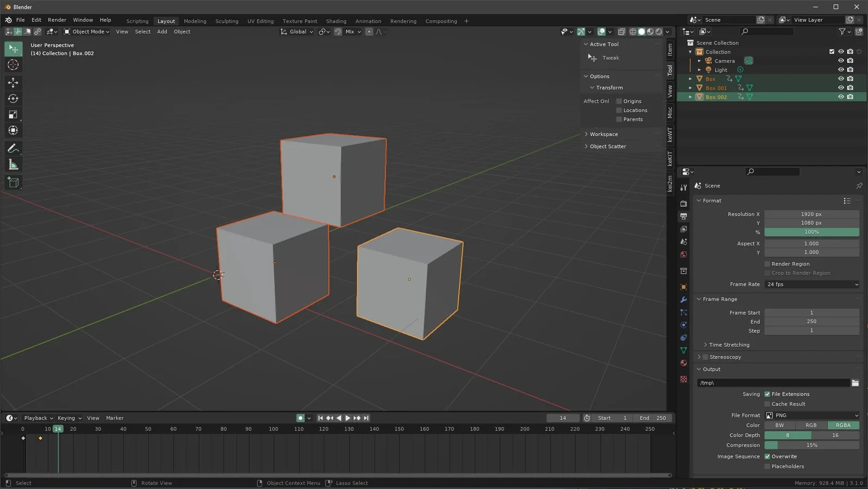868x489 pixels.
Task: Open the Frame Rate dropdown
Action: [811, 284]
